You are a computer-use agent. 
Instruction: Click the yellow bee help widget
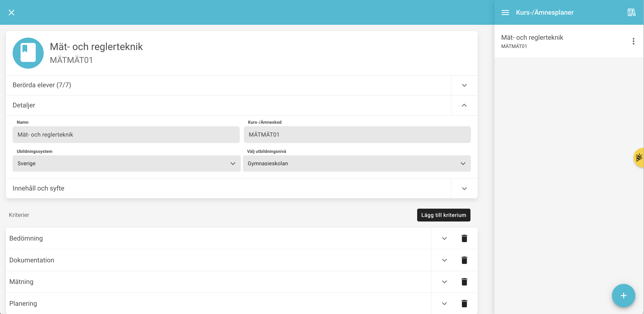coord(639,157)
